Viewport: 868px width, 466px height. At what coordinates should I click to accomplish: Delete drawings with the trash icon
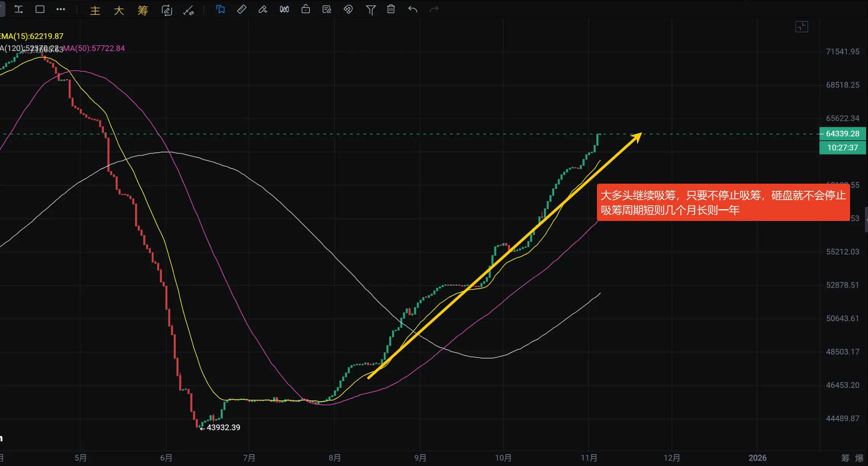[391, 10]
